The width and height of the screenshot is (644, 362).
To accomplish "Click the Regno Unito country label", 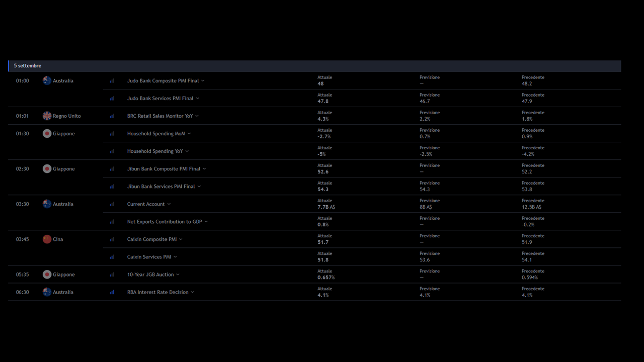I will pyautogui.click(x=67, y=116).
